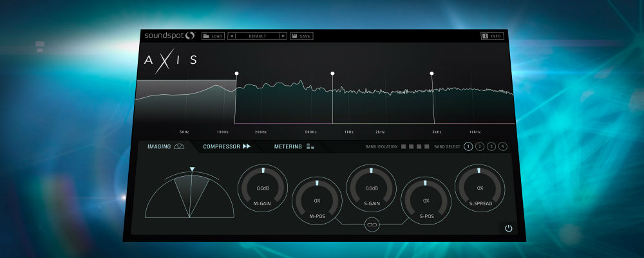This screenshot has width=644, height=258.
Task: Click the BAND ISOLATION label
Action: pos(381,146)
